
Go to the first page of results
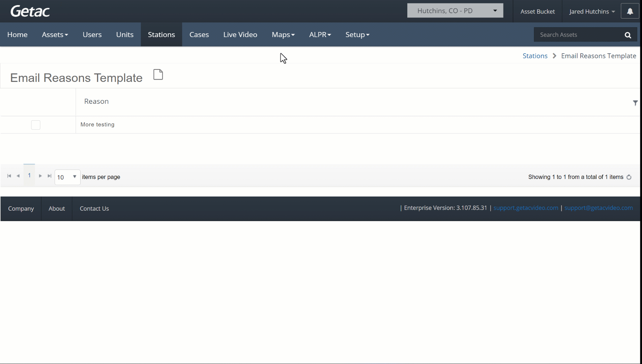coord(9,176)
